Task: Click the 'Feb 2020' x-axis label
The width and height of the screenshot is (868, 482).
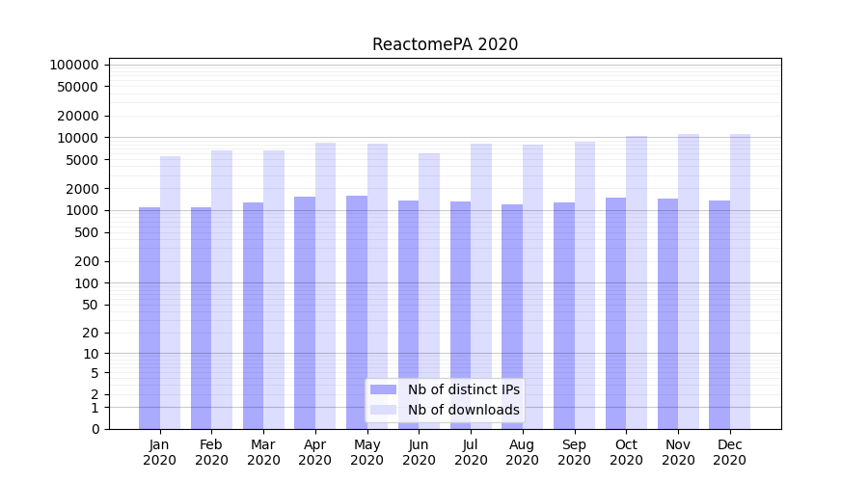Action: 211,452
